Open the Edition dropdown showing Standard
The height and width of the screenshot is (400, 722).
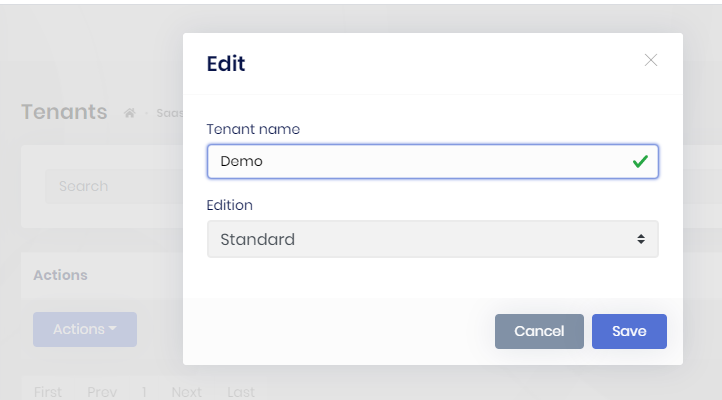pos(432,239)
